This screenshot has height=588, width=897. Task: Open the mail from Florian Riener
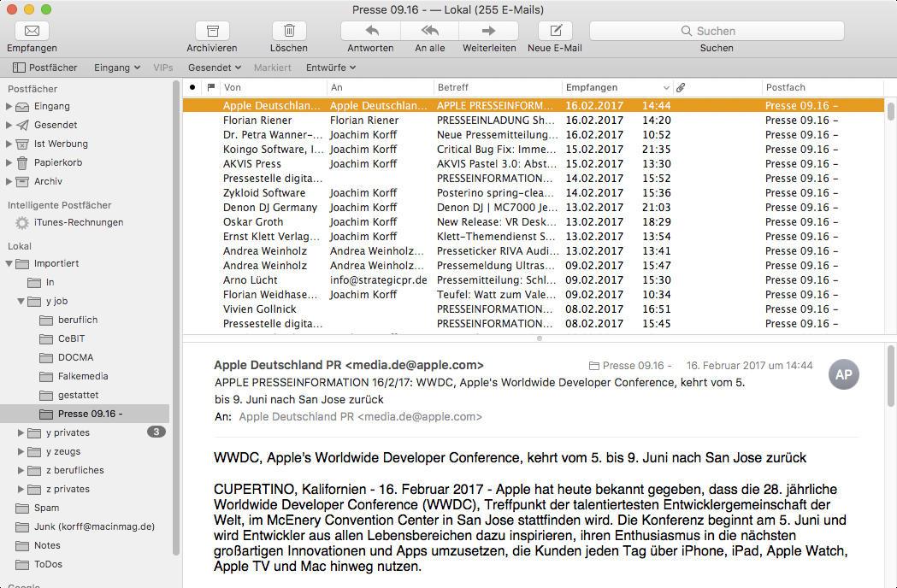pos(534,121)
